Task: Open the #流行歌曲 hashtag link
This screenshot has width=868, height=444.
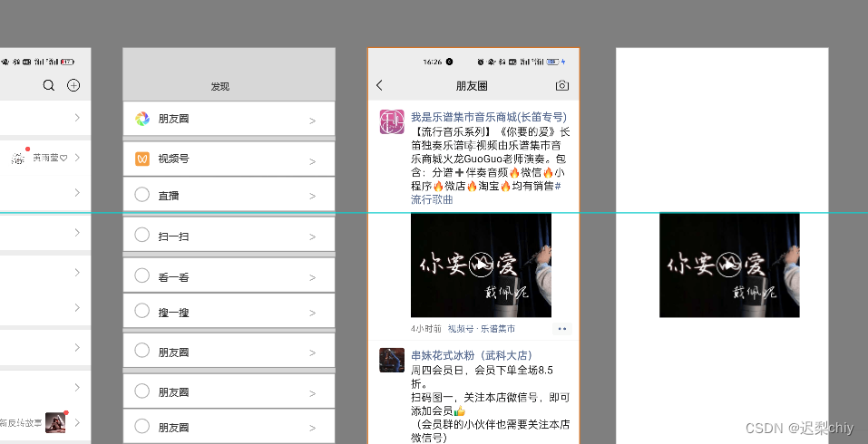Action: pos(433,199)
